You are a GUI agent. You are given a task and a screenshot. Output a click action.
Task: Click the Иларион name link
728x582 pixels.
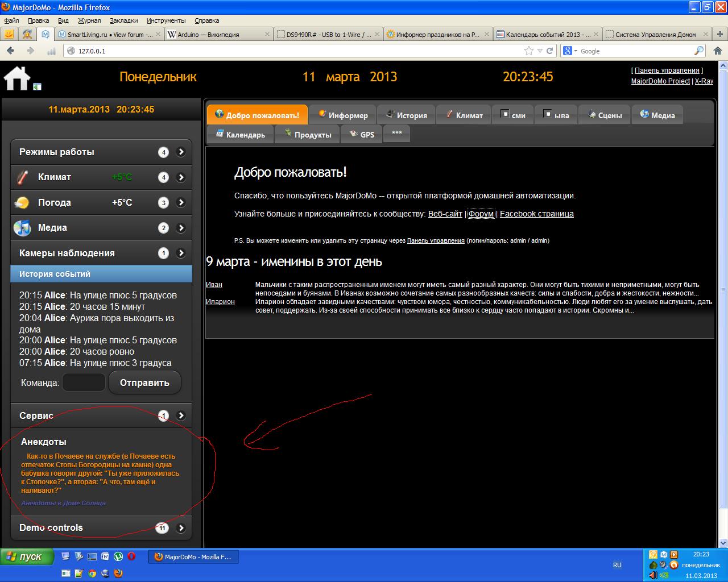point(220,302)
